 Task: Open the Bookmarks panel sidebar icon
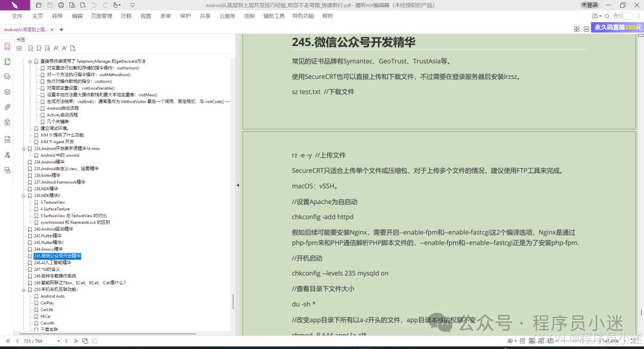[7, 47]
